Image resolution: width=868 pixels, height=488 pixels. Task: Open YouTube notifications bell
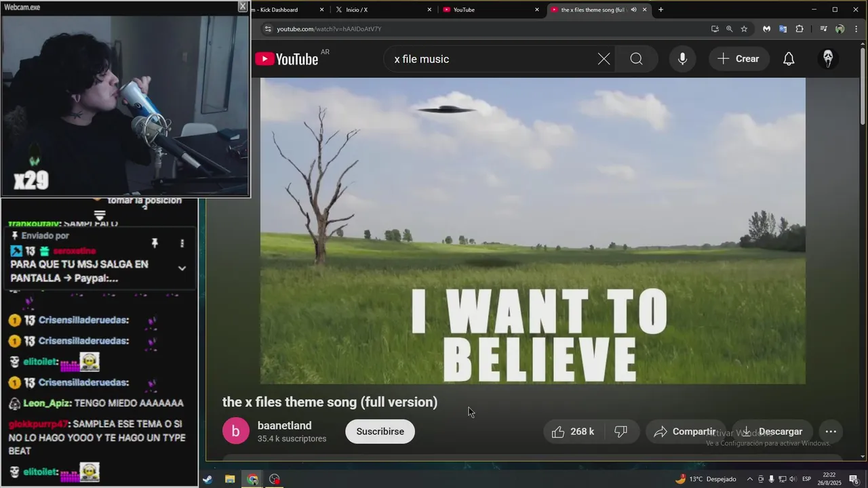tap(789, 59)
